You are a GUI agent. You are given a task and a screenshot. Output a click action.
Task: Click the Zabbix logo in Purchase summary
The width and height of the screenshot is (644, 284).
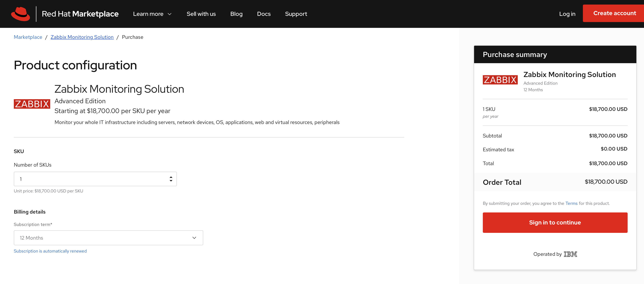pyautogui.click(x=500, y=80)
